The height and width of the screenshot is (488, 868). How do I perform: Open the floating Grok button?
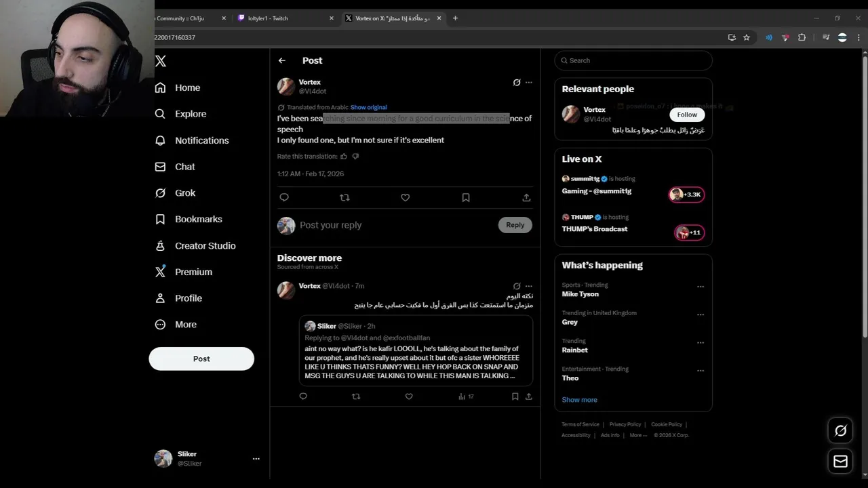[x=840, y=430]
